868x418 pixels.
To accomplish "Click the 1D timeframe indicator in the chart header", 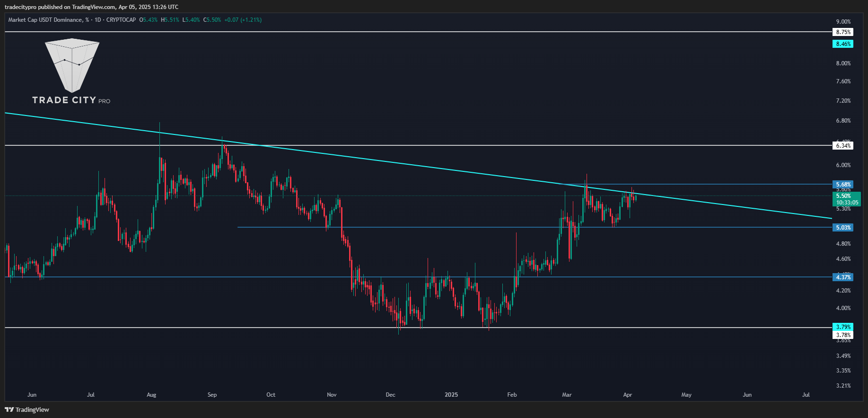I will [98, 20].
